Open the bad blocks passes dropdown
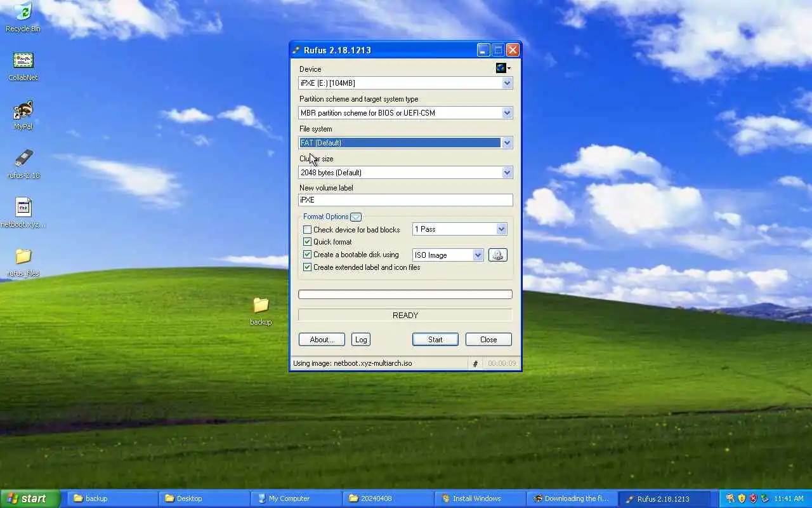Viewport: 812px width, 508px height. [x=501, y=229]
